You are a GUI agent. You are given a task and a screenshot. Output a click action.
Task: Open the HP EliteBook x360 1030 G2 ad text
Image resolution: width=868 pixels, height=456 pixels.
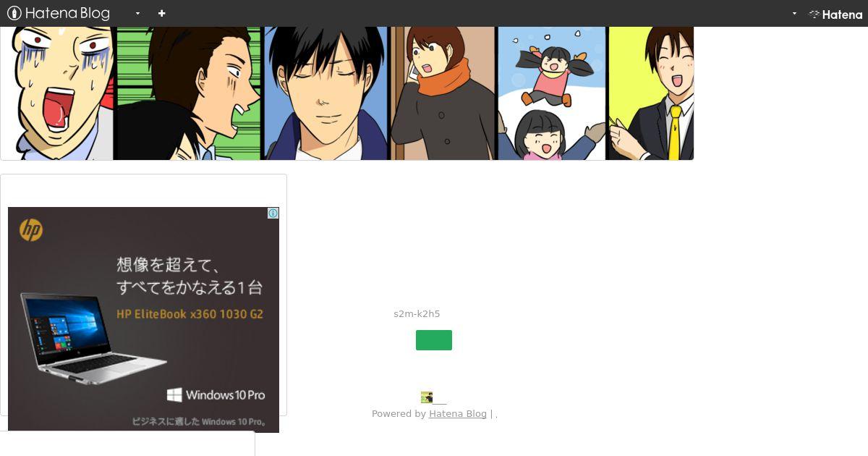coord(190,315)
